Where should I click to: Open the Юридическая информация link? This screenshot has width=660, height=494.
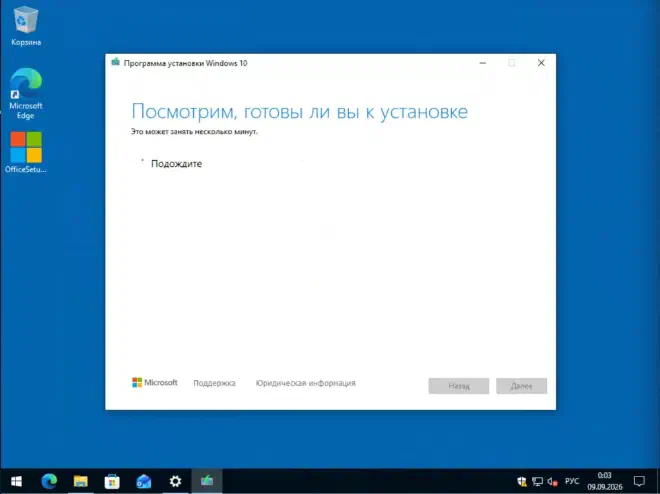click(306, 383)
